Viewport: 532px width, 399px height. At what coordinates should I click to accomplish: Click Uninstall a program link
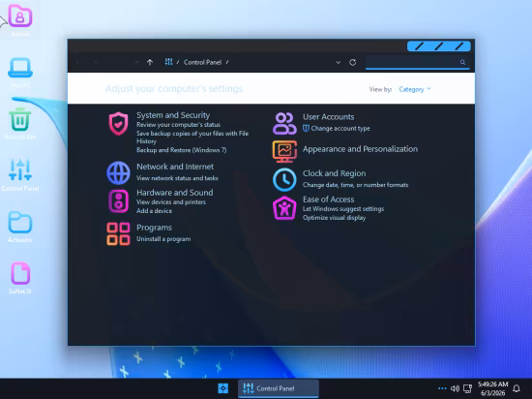163,239
